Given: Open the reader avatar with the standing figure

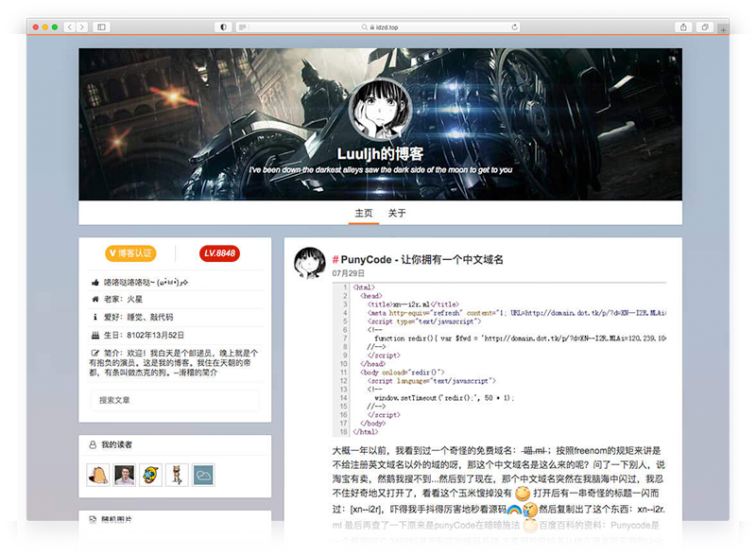Looking at the screenshot, I should (x=177, y=475).
